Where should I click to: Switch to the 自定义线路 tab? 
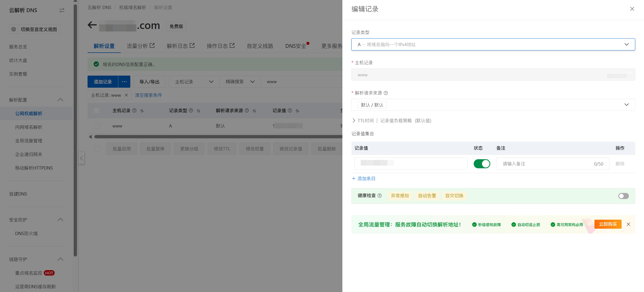point(260,46)
